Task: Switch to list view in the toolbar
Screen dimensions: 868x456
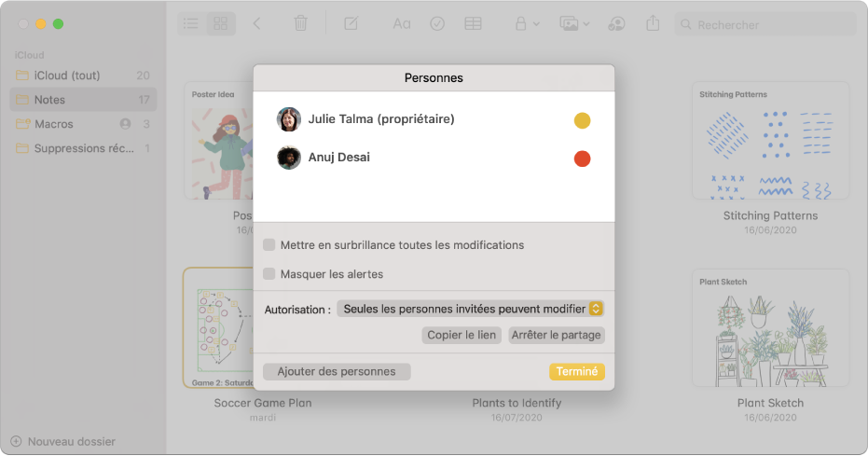Action: pyautogui.click(x=191, y=24)
